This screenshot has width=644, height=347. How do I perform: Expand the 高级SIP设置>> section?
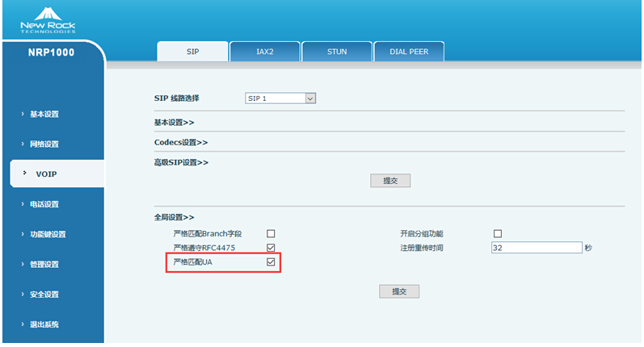[x=181, y=162]
